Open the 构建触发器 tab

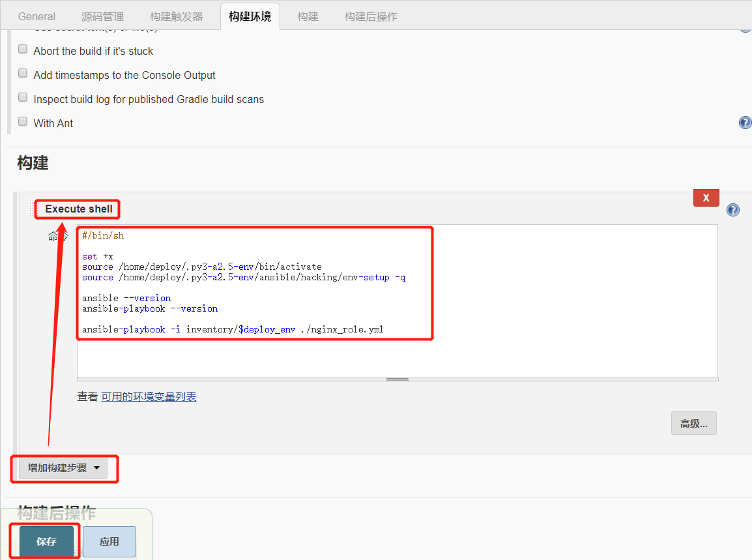177,16
